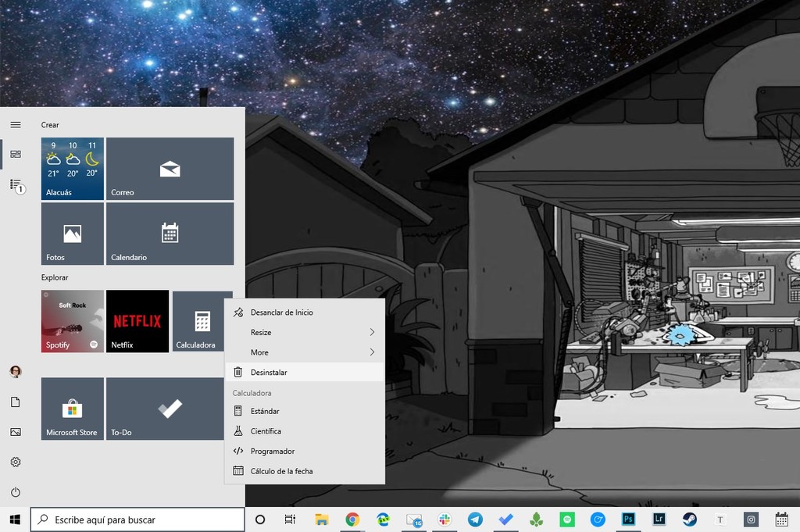Screen dimensions: 800x532
Task: Launch Photoshop from the taskbar
Action: tap(628, 519)
